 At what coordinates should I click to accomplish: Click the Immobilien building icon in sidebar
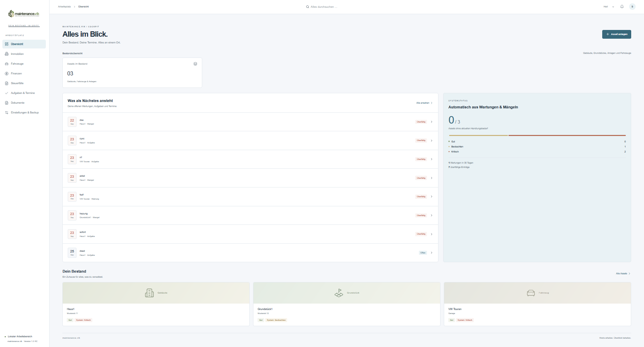[x=7, y=54]
